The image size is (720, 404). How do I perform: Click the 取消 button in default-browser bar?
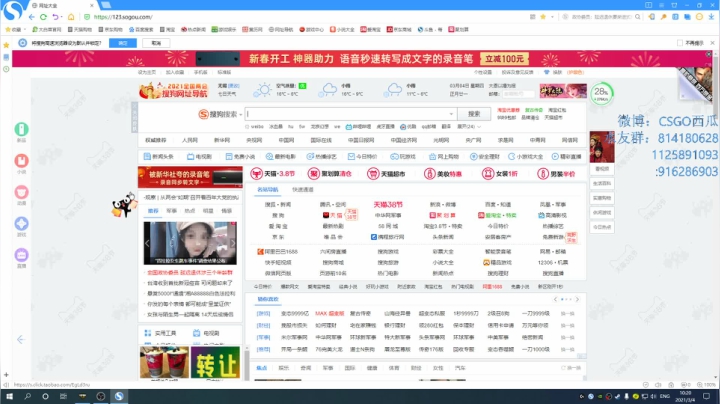pos(156,43)
